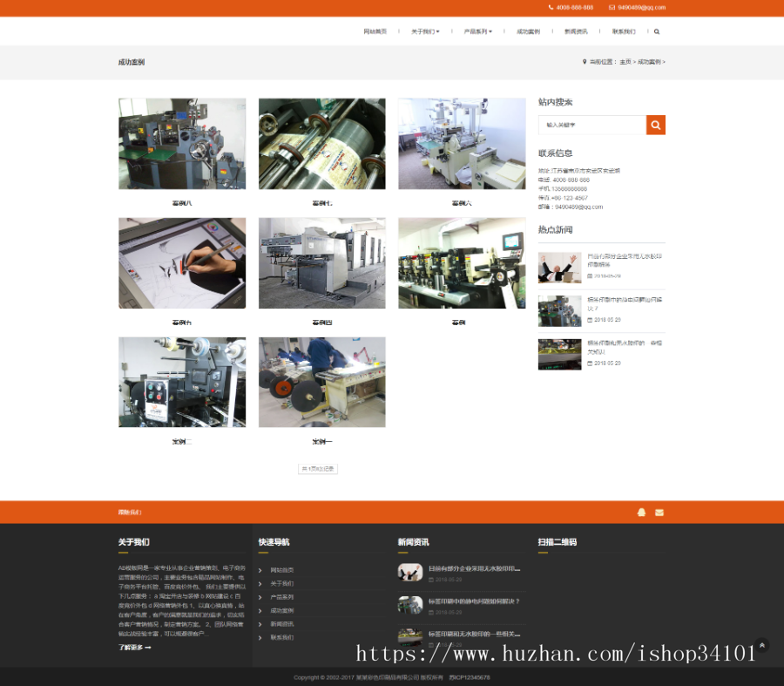Screen dimensions: 784x686
Task: Open the 关于我们 dropdown menu
Action: point(424,30)
